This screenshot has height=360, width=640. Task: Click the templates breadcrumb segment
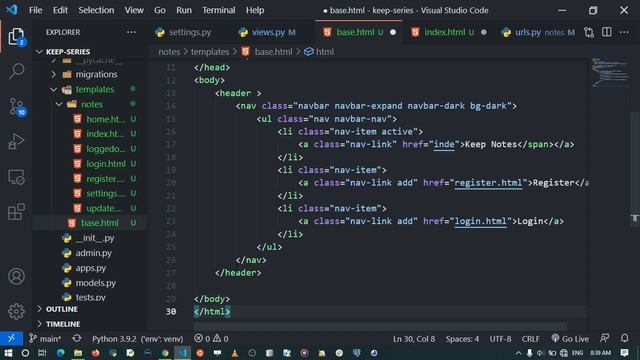[x=210, y=52]
